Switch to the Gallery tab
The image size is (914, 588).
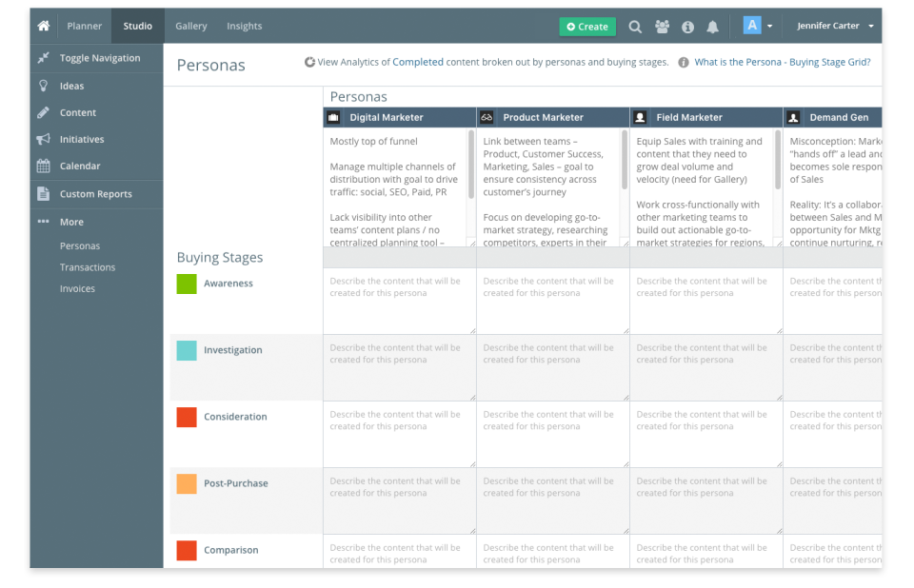tap(190, 26)
